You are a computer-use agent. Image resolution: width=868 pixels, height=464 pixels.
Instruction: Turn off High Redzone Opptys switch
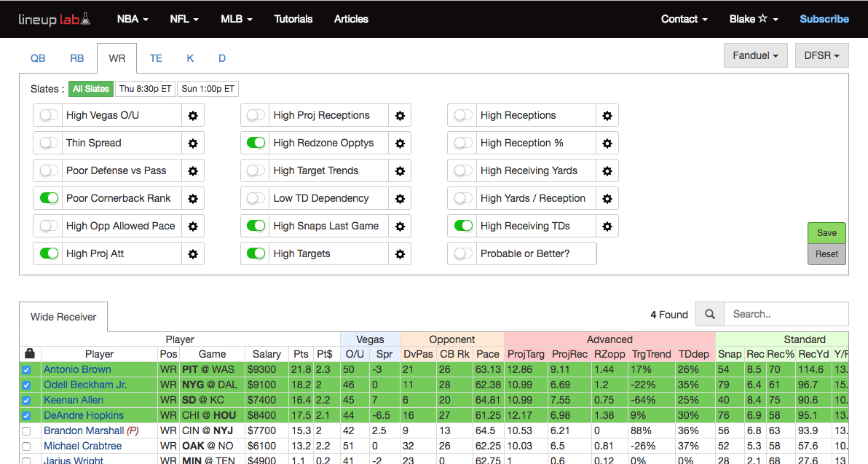[x=256, y=143]
